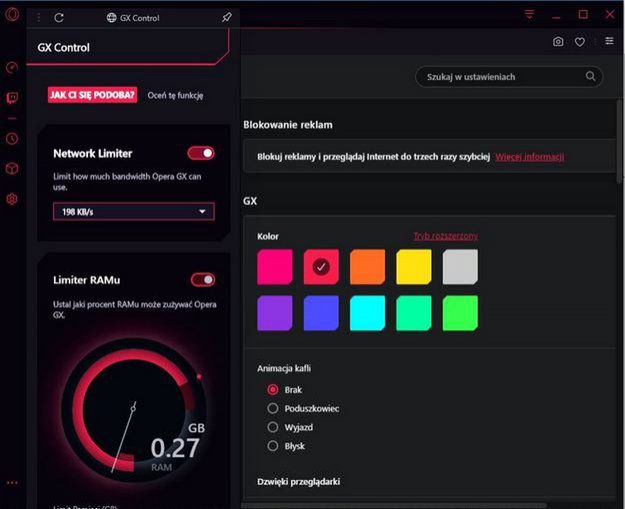Pick the selected red checked swatch
The height and width of the screenshot is (509, 625).
tap(321, 267)
